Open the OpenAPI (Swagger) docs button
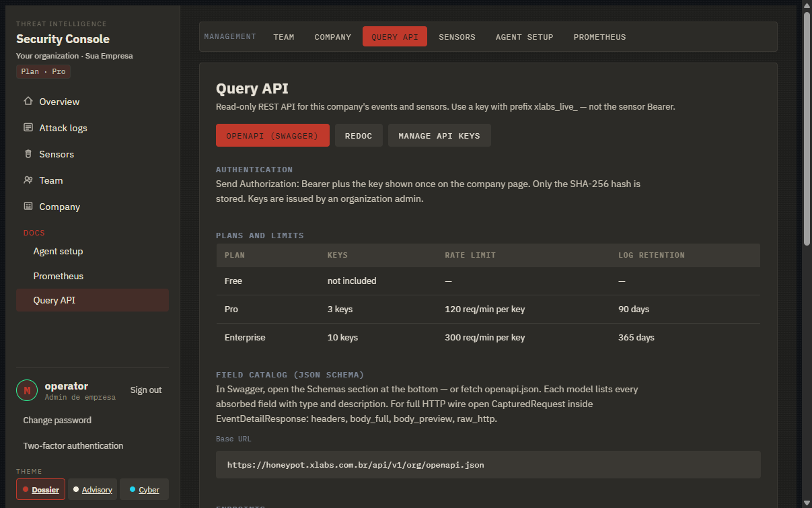The height and width of the screenshot is (508, 812). pyautogui.click(x=272, y=135)
